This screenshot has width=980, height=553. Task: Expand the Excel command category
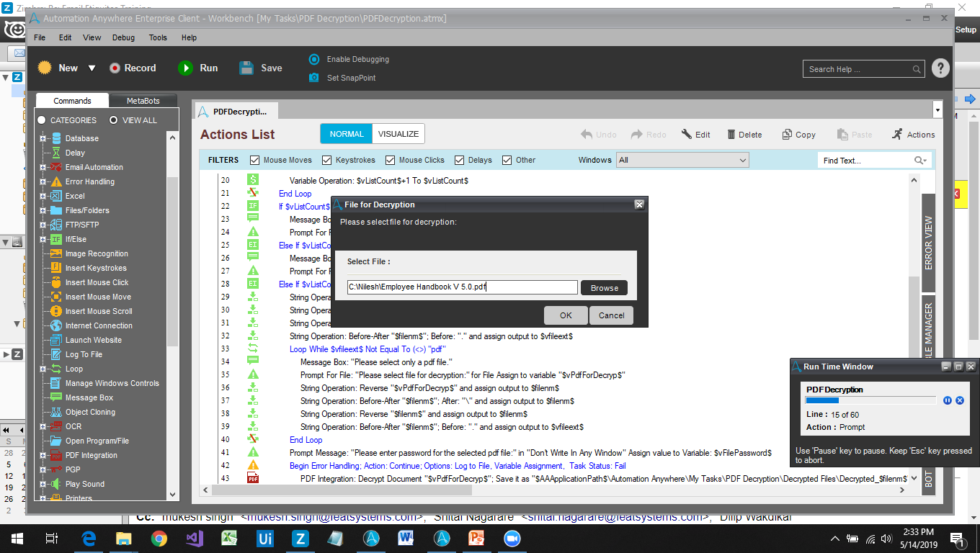pyautogui.click(x=43, y=196)
